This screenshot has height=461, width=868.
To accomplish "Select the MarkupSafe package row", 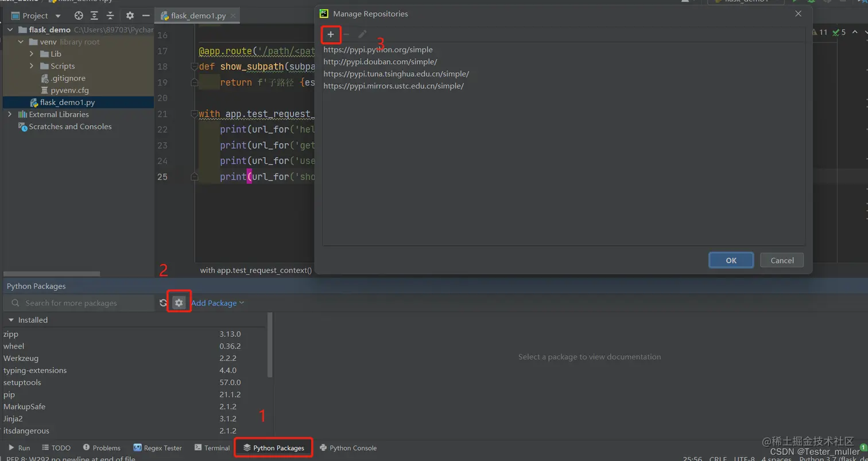I will click(x=134, y=406).
